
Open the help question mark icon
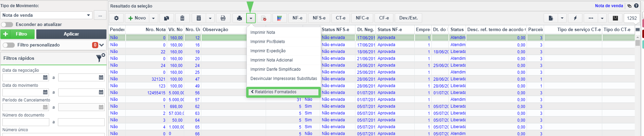(x=636, y=6)
